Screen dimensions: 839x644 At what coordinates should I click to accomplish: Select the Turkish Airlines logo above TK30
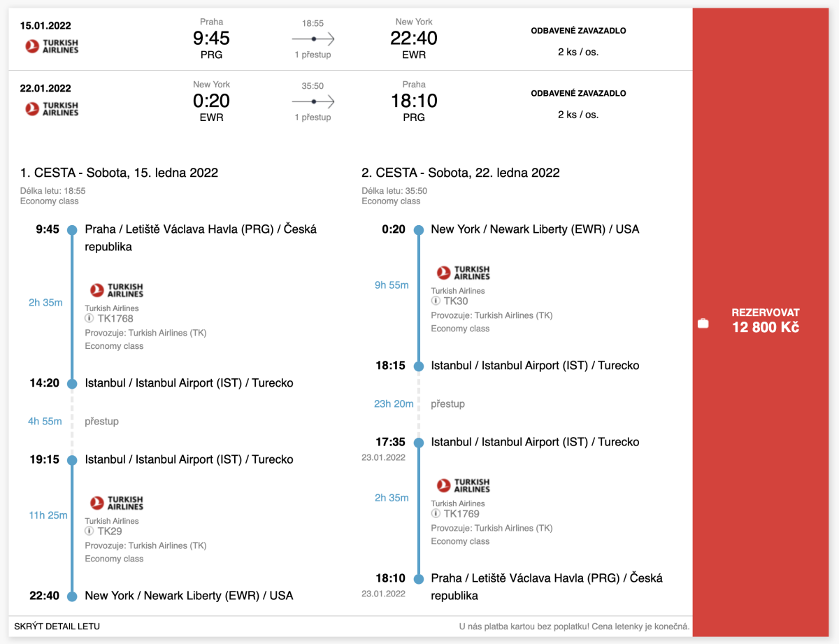coord(463,273)
